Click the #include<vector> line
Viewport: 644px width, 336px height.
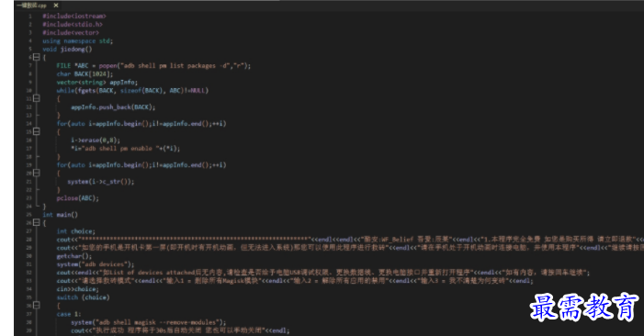click(71, 32)
